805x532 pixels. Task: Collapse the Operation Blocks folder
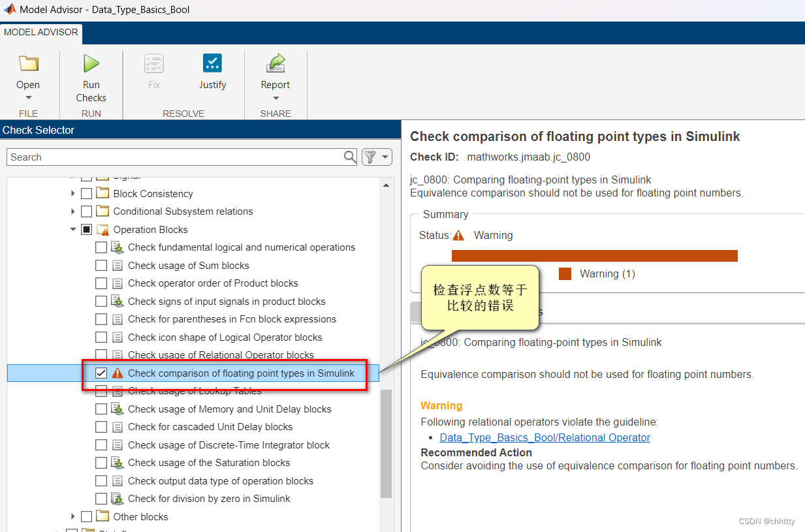point(72,229)
